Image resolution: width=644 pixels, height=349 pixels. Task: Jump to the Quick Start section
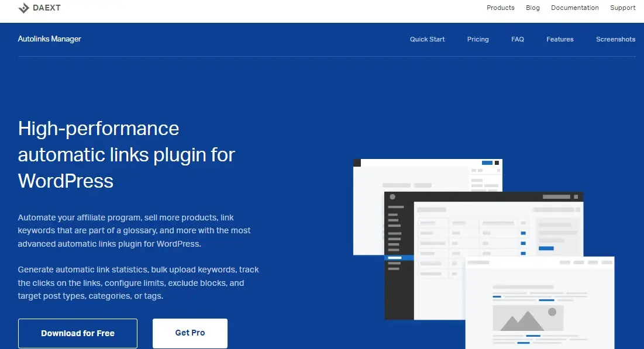click(x=427, y=39)
